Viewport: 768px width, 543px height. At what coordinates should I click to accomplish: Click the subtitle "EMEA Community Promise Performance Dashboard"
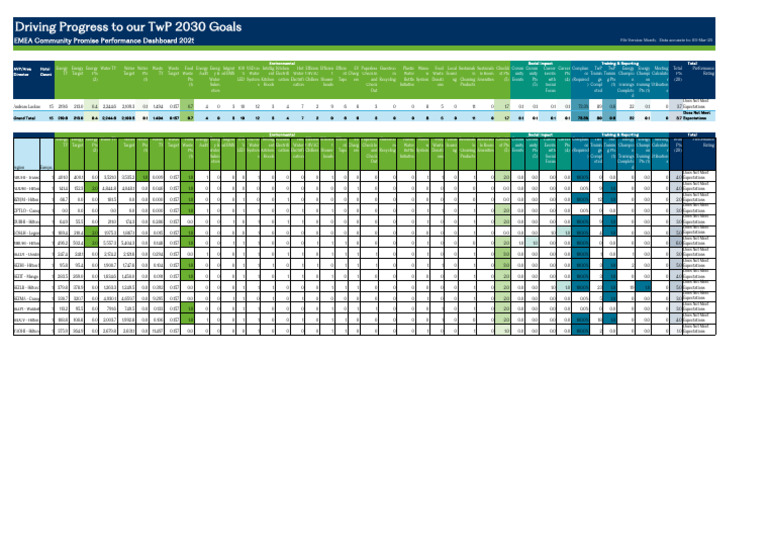pyautogui.click(x=104, y=41)
